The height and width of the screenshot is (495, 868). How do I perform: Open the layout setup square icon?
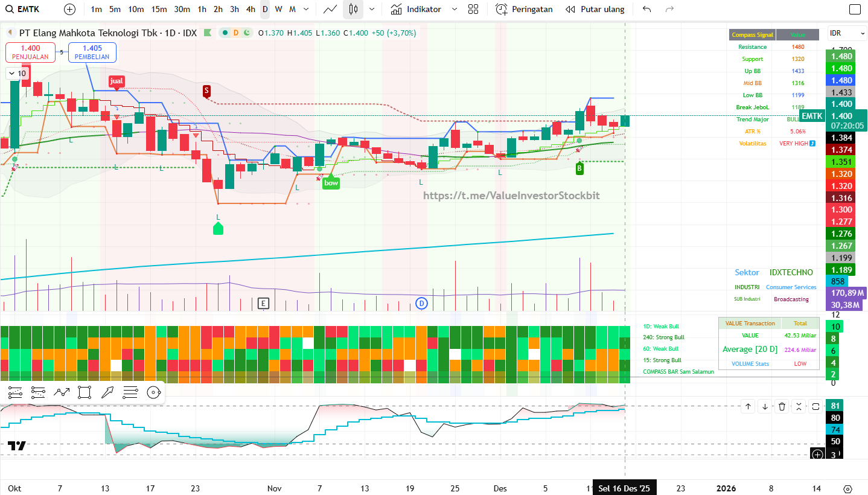tap(855, 9)
